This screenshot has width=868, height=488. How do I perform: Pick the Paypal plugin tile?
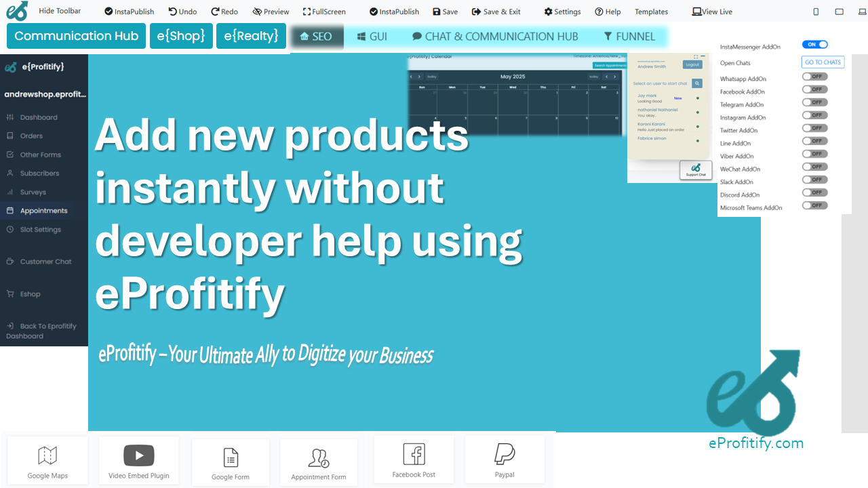[x=505, y=460]
